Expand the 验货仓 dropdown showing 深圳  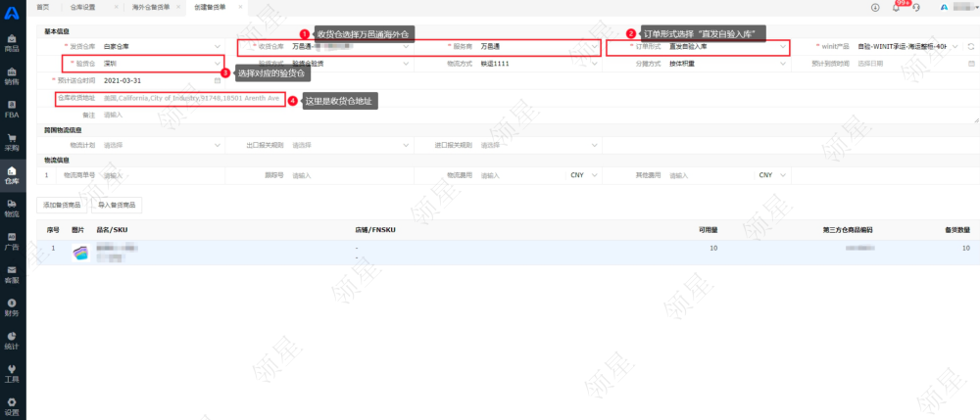click(x=162, y=64)
